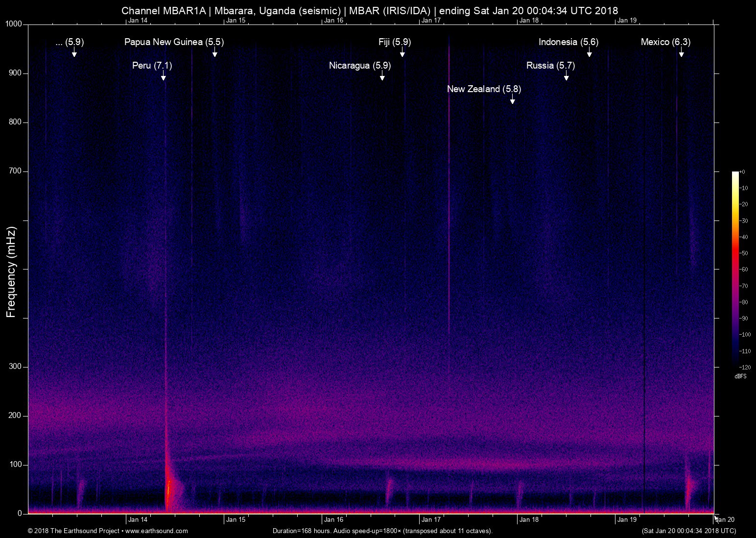Viewport: 756px width, 538px height.
Task: Open the www.earthsound.com footer link
Action: click(156, 531)
